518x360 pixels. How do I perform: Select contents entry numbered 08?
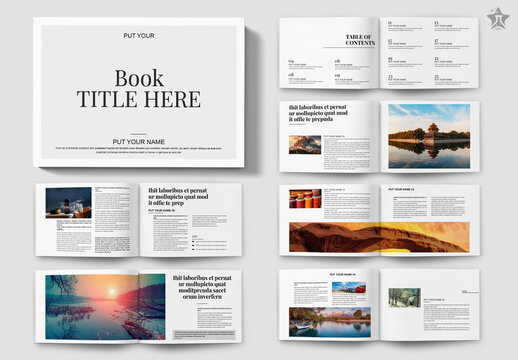tap(305, 78)
